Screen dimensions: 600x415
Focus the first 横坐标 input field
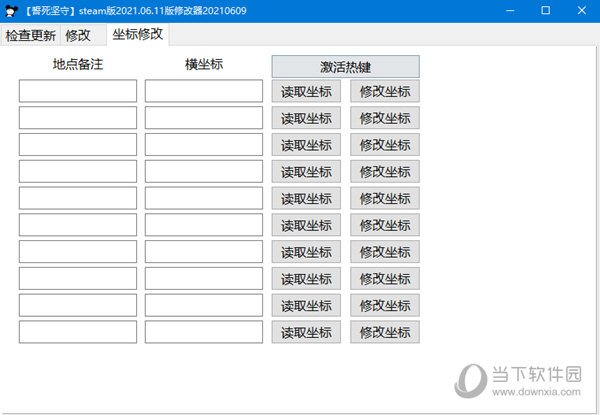pos(203,91)
